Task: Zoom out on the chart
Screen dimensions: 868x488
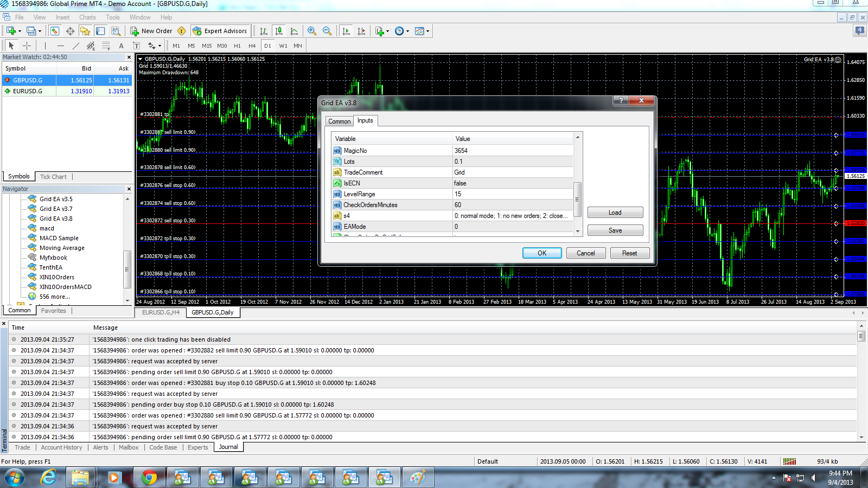Action: (327, 31)
